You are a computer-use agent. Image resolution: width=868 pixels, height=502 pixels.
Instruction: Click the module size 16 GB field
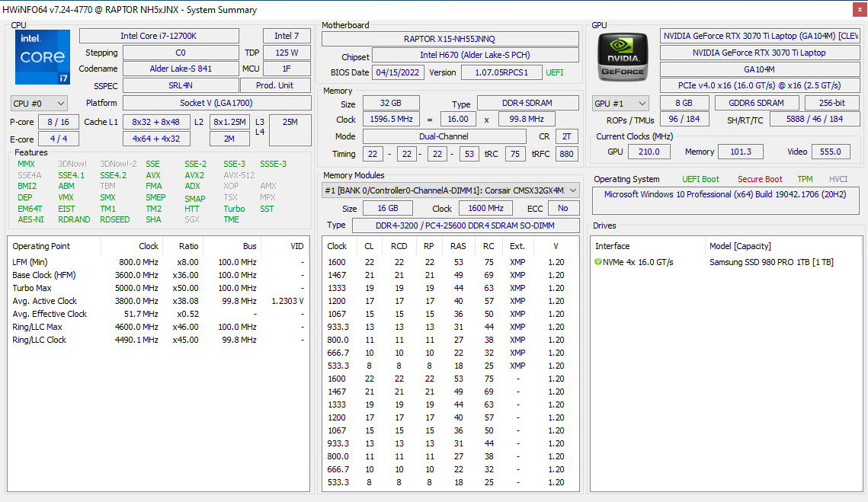point(388,208)
